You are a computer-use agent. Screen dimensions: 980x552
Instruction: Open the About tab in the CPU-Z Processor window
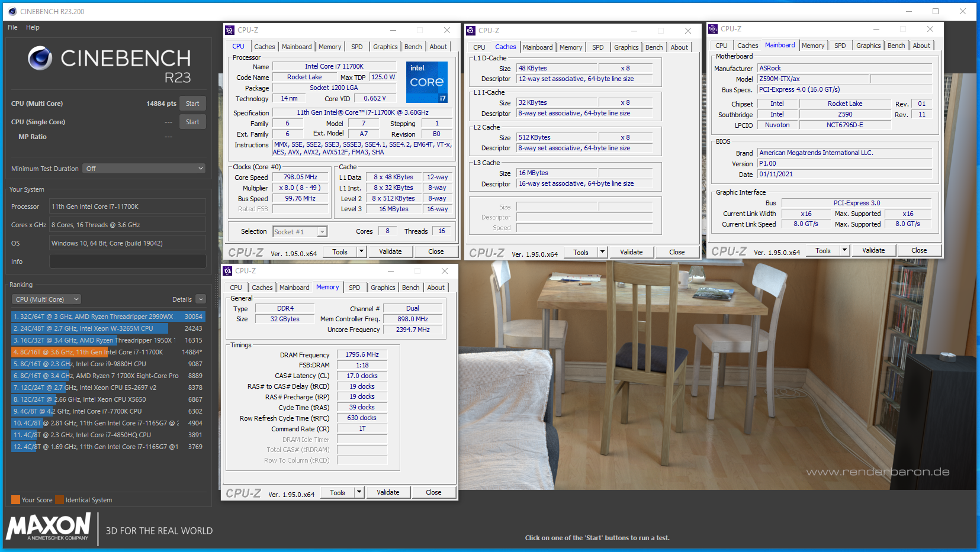click(x=438, y=47)
